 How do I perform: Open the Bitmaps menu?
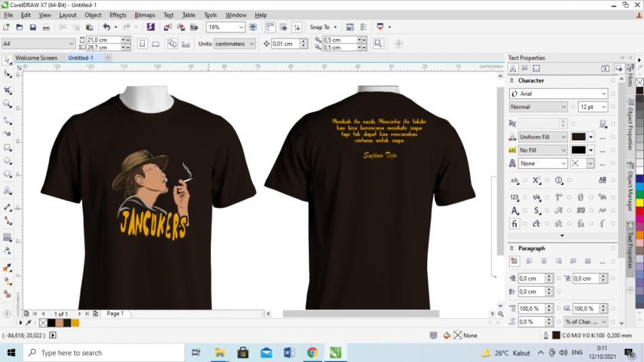[x=145, y=15]
